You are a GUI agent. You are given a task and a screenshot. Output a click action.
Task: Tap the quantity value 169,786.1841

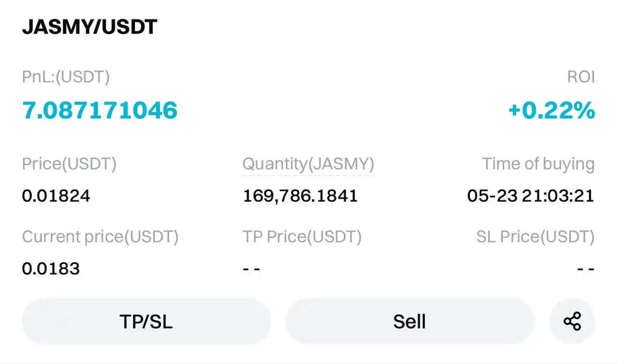pos(300,196)
